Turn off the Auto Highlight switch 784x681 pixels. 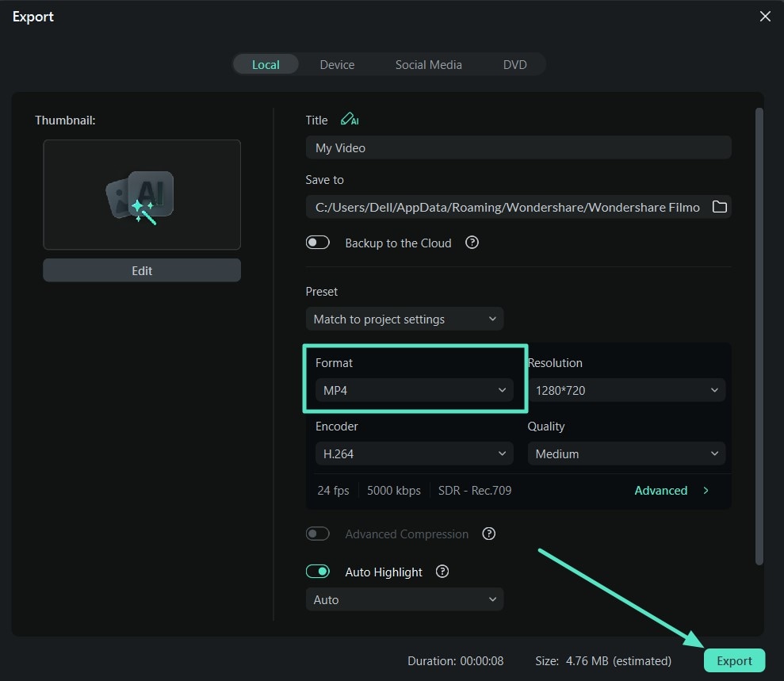coord(318,572)
